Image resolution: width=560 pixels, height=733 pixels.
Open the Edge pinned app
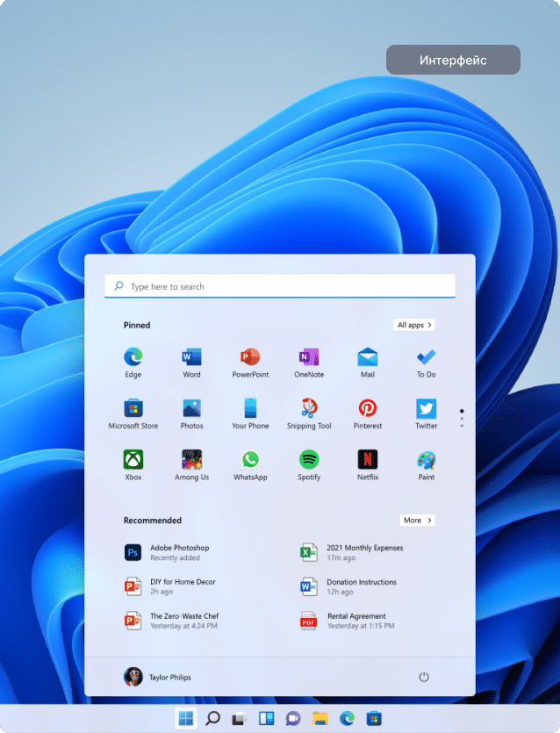point(133,363)
